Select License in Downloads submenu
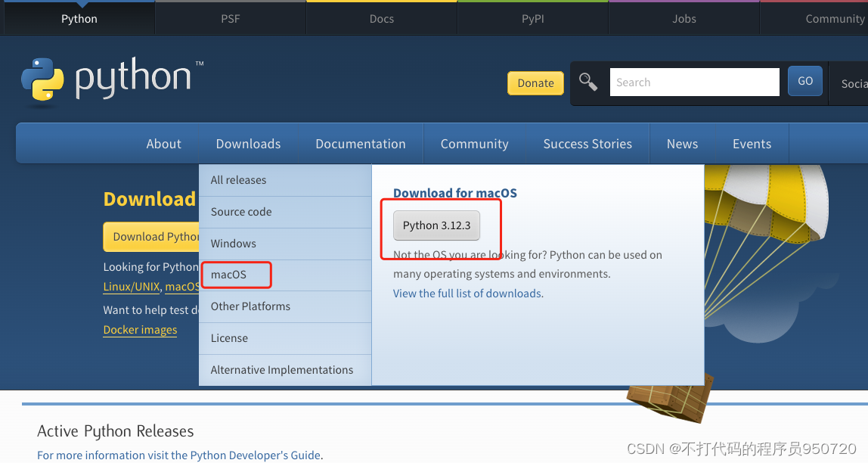This screenshot has height=463, width=868. click(285, 338)
